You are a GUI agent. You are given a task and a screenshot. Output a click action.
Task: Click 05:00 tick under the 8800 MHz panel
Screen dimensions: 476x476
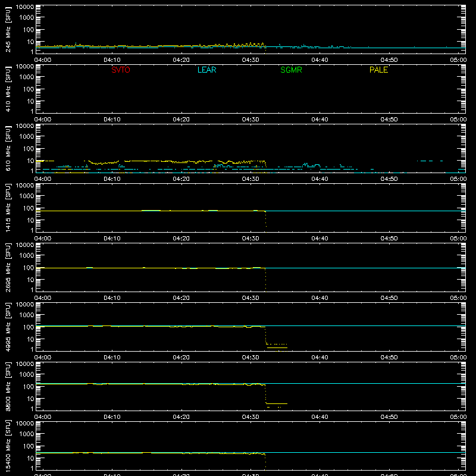pos(458,417)
